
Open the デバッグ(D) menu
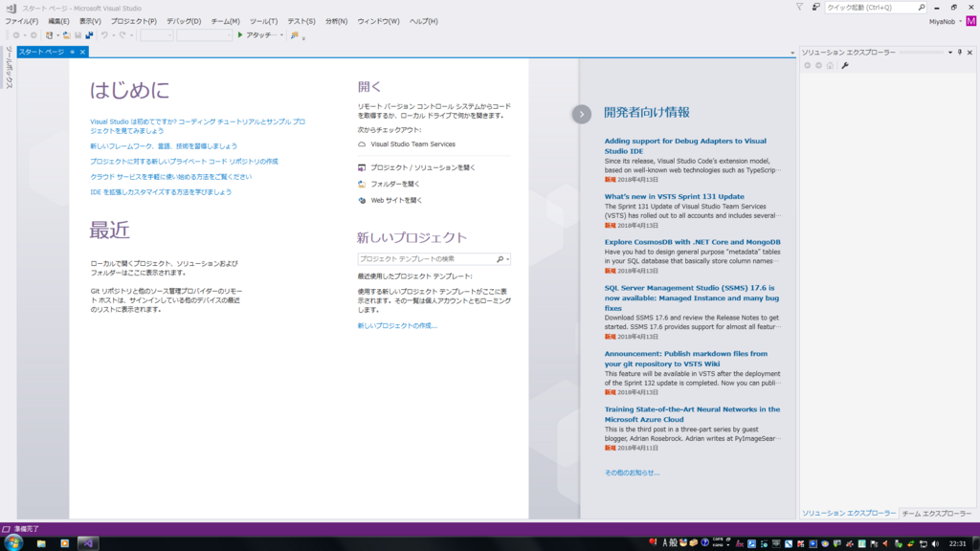[184, 21]
